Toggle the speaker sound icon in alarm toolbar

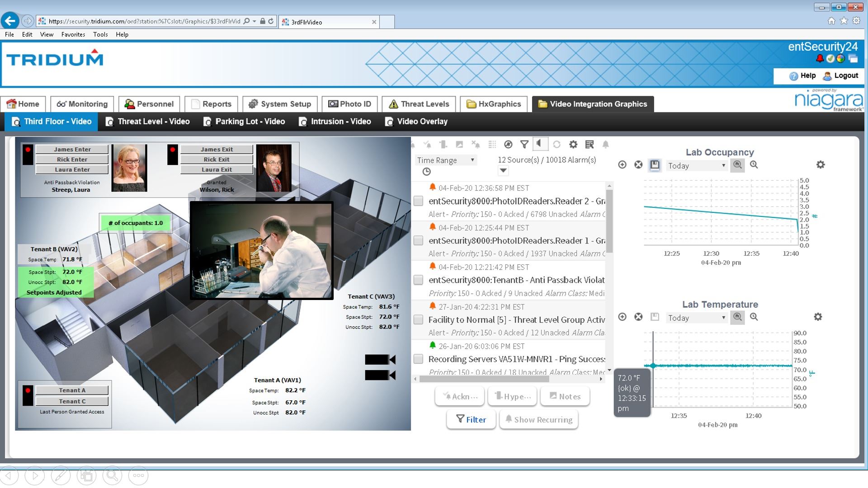point(540,144)
